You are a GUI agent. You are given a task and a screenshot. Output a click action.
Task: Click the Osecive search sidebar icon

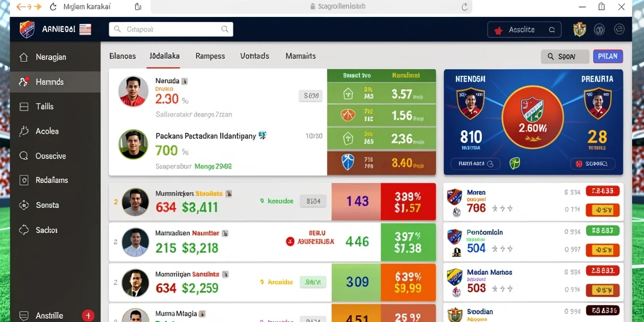click(x=24, y=156)
